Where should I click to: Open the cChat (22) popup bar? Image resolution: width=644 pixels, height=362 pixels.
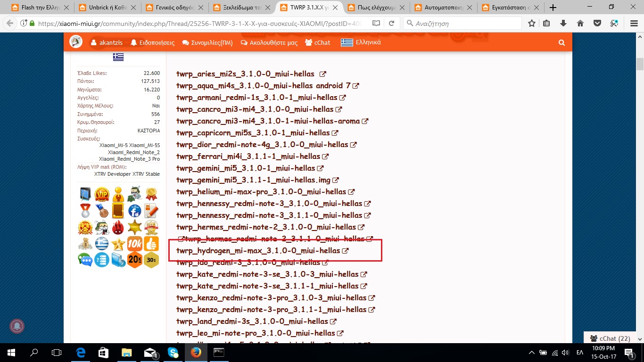(x=610, y=338)
